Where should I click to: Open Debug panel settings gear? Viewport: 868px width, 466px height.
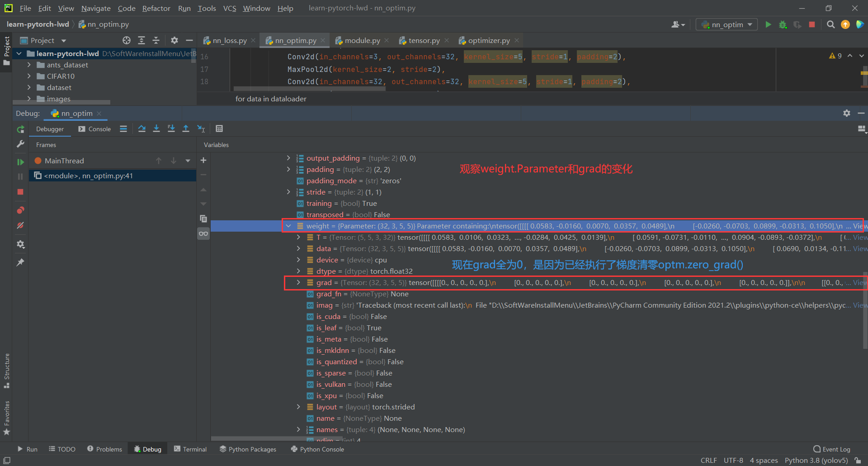tap(847, 113)
